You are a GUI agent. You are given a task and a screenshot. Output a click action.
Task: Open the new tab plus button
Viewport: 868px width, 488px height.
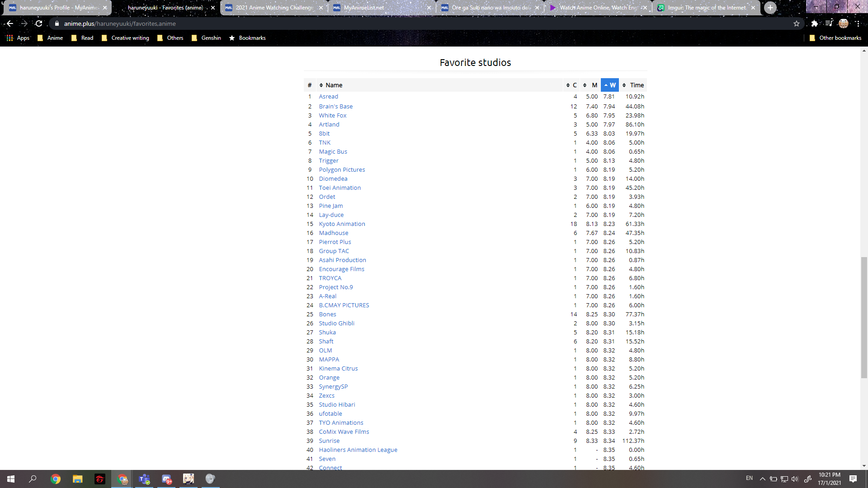770,8
